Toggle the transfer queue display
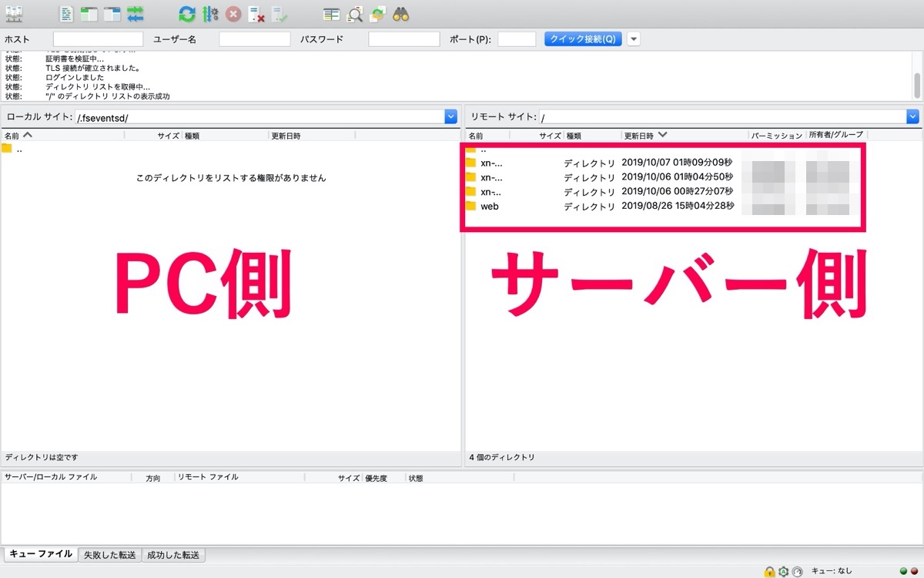This screenshot has width=924, height=578. click(136, 13)
